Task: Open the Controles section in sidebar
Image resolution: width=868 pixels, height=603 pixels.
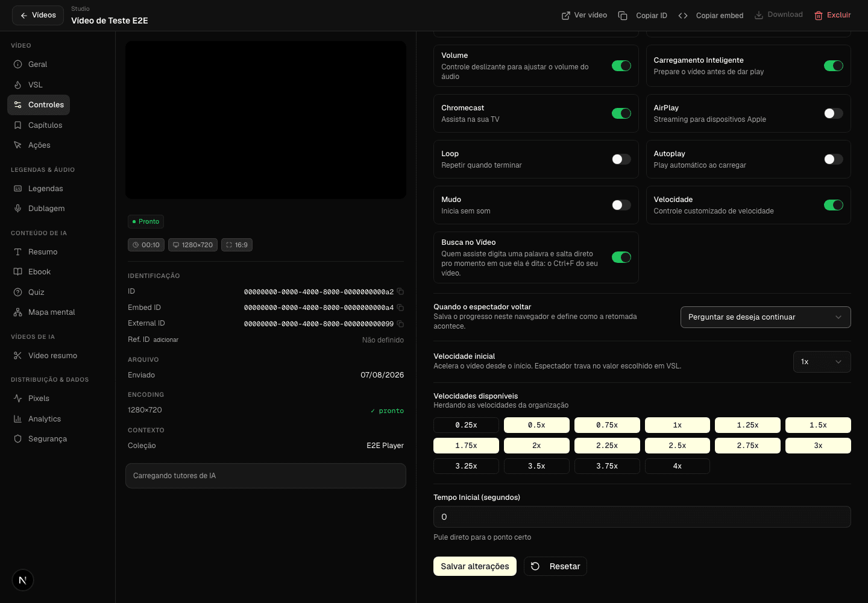Action: point(39,105)
